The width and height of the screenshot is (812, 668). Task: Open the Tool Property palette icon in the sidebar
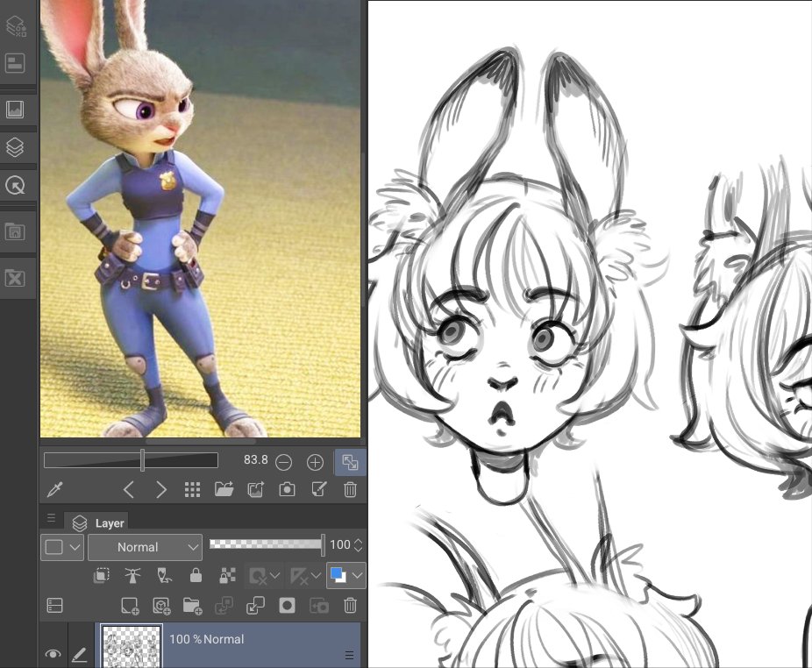[x=15, y=63]
